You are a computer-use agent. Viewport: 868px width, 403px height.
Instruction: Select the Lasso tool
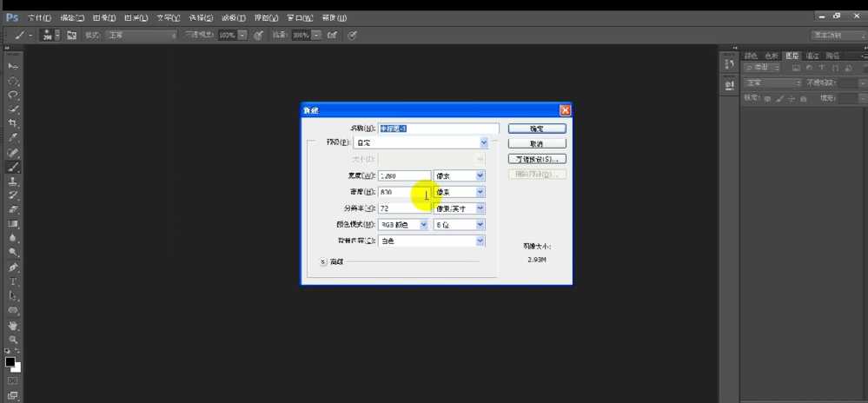pos(13,95)
